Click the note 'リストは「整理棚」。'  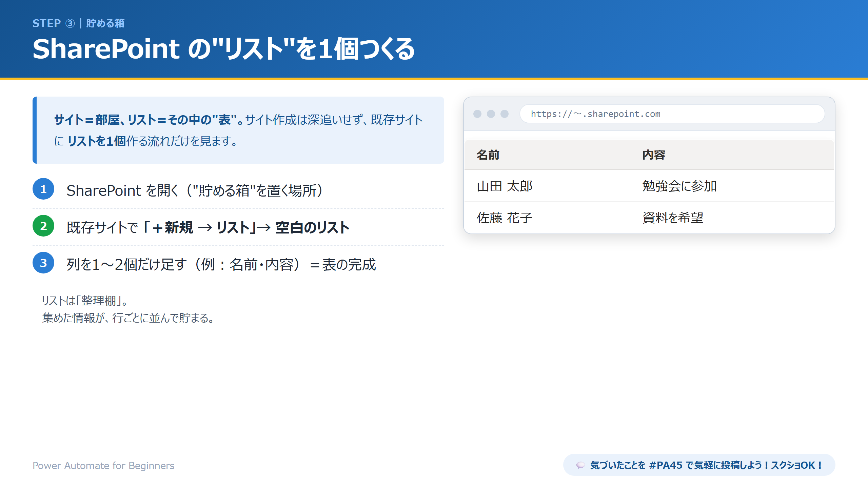[85, 301]
